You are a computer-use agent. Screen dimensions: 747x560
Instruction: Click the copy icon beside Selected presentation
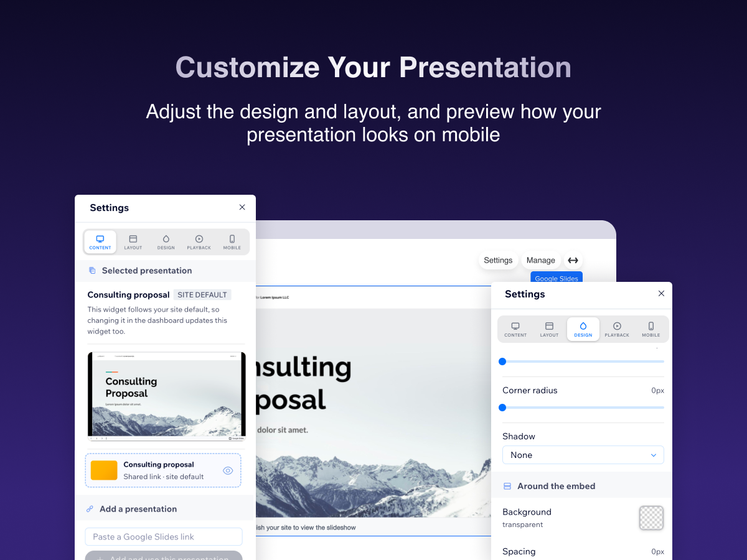click(92, 271)
